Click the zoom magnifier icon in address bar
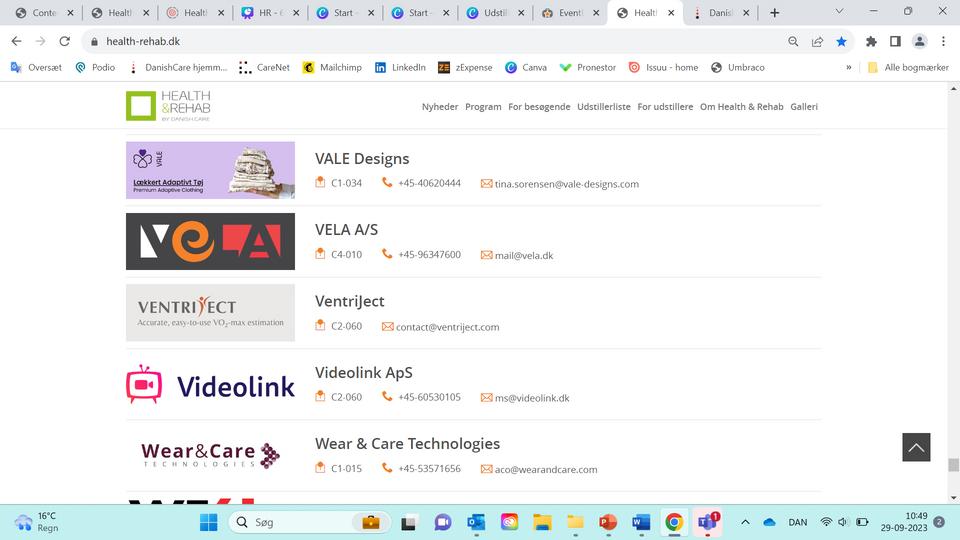The width and height of the screenshot is (960, 540). point(793,41)
